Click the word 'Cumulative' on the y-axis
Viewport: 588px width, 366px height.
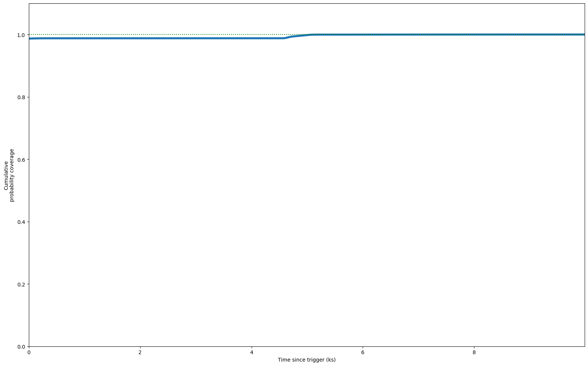tap(6, 175)
